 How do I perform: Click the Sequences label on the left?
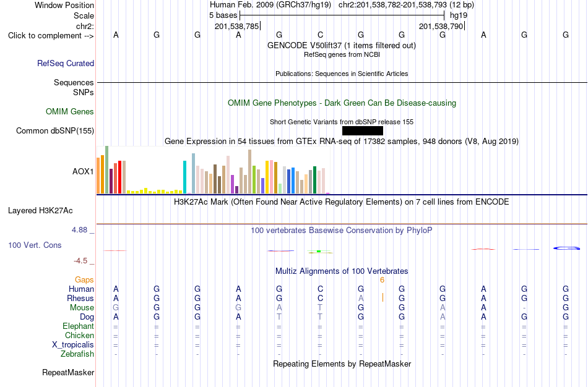pos(74,82)
